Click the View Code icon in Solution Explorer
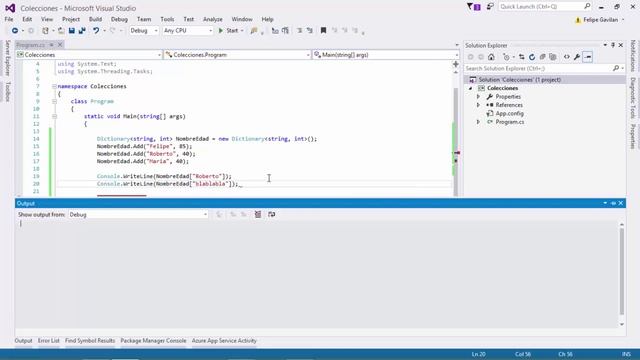640x360 pixels. pos(567,57)
